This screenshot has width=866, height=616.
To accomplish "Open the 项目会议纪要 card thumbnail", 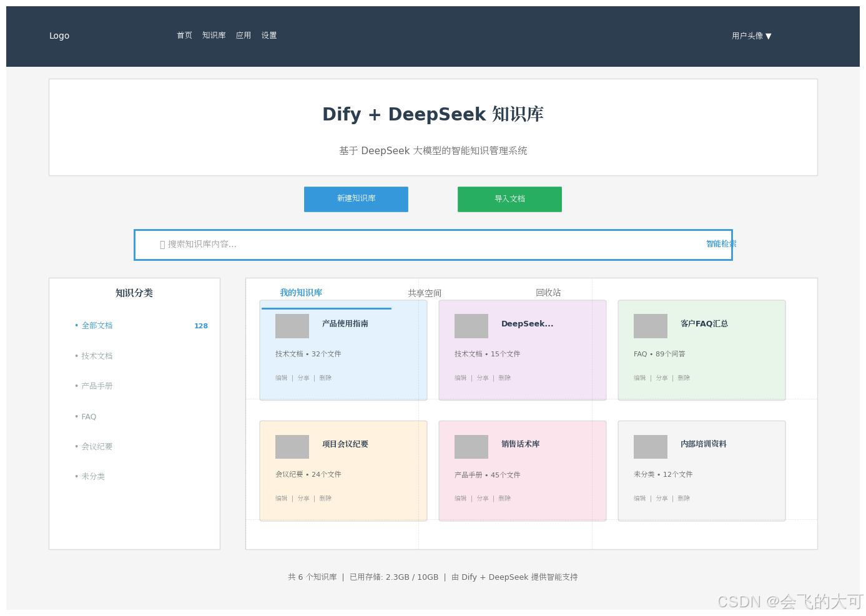I will click(292, 447).
